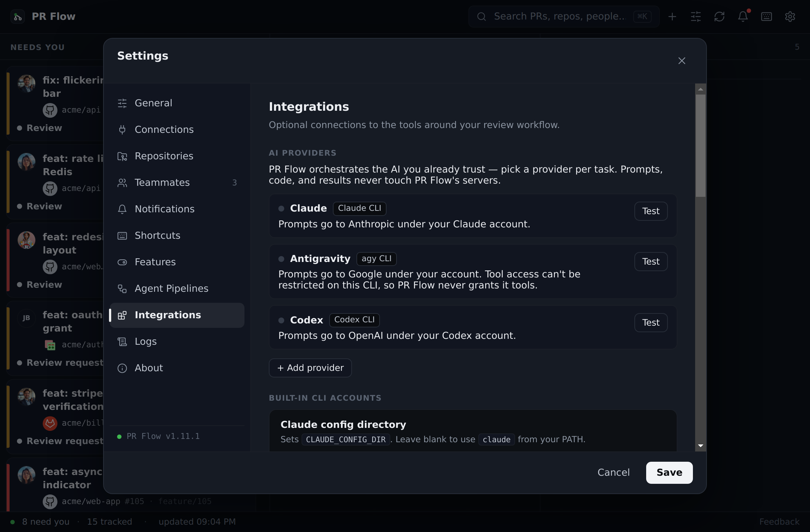Screen dimensions: 810x532
Task: Open keyboard shortcuts icon in top bar
Action: [767, 17]
